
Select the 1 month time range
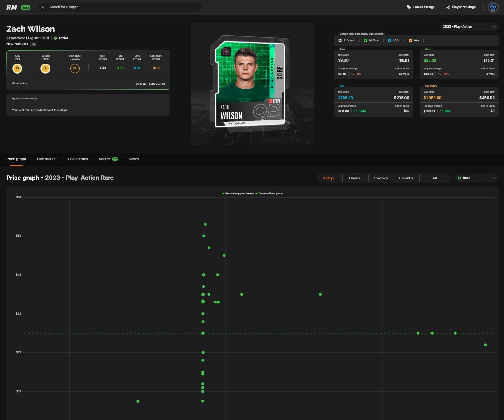406,178
